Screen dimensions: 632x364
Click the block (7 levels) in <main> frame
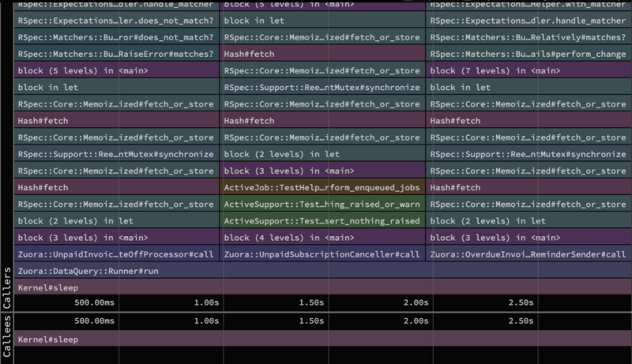tap(529, 70)
